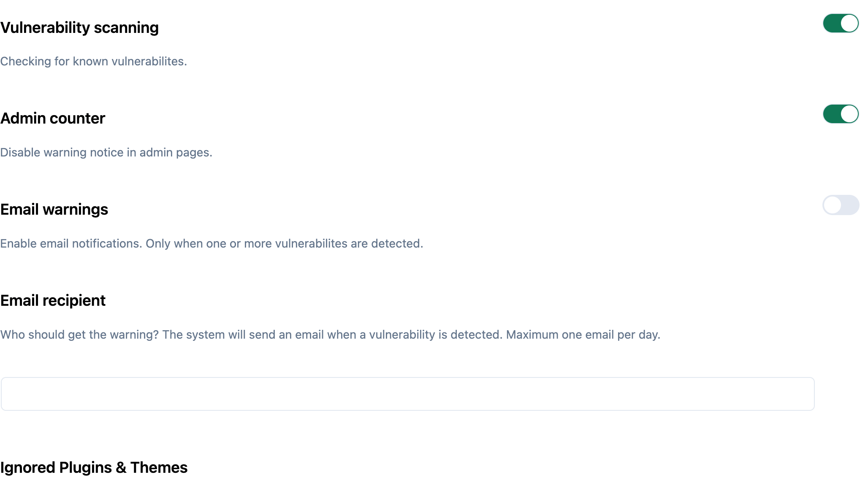Click the Ignored Plugins & Themes heading
The image size is (868, 477).
(x=94, y=468)
